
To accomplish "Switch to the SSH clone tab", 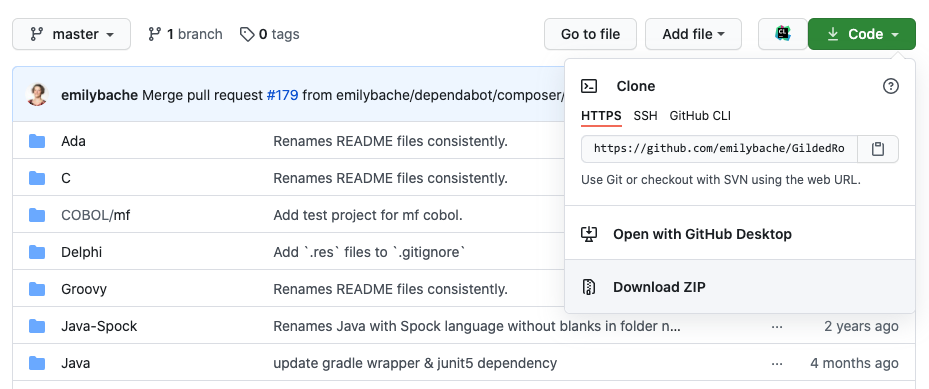I will 645,116.
